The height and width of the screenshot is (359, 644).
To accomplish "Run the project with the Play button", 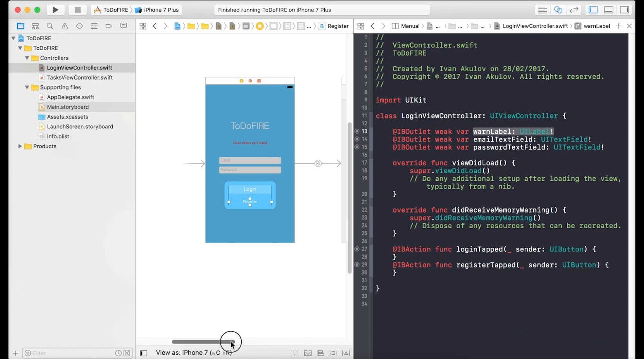I will coord(55,10).
